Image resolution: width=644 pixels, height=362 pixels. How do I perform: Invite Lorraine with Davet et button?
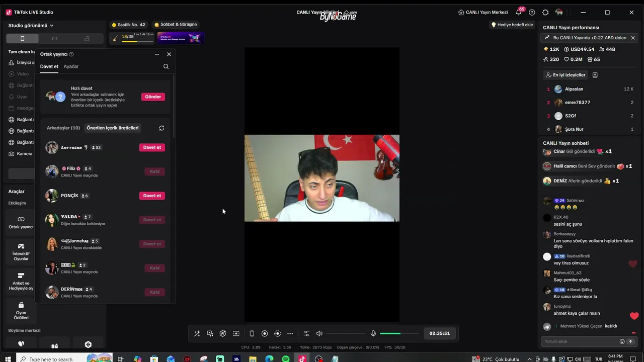pos(152,147)
